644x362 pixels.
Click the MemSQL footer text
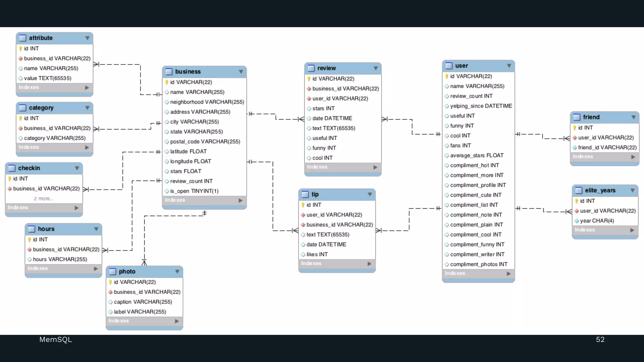56,339
